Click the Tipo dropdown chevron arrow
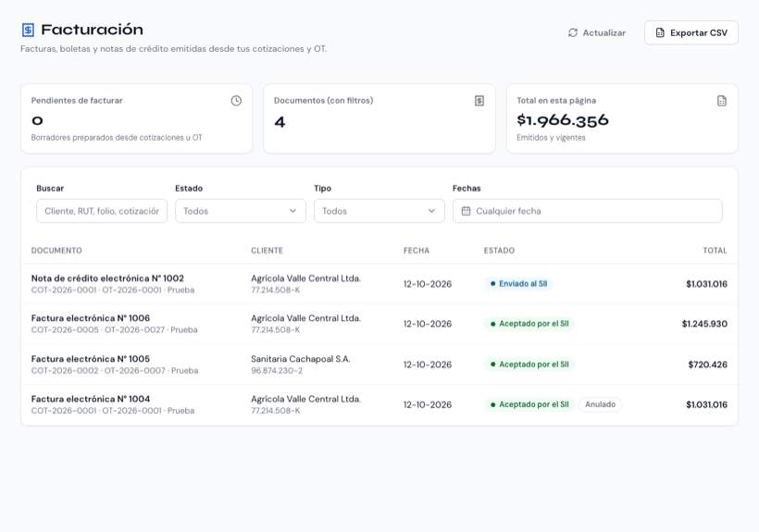This screenshot has height=532, width=759. pyautogui.click(x=431, y=211)
